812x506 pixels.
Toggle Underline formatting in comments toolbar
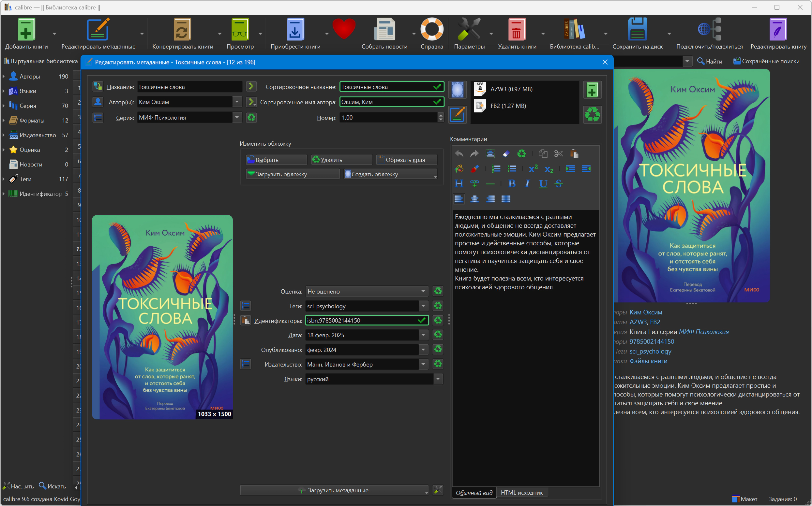(x=543, y=184)
